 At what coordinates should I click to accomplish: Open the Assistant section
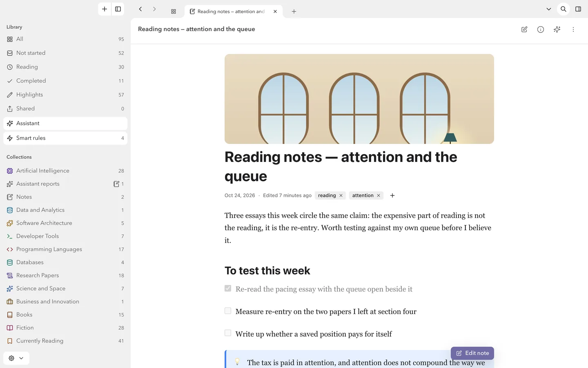65,123
